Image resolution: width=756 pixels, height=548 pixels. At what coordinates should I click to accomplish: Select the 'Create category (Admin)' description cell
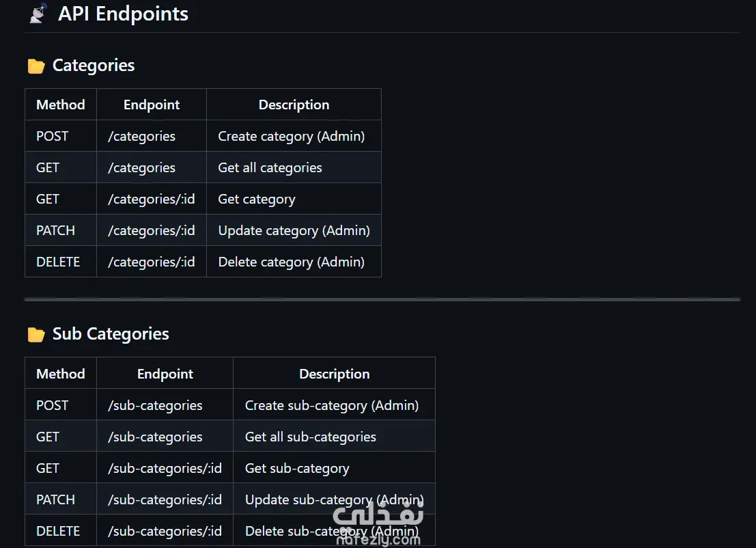click(292, 136)
